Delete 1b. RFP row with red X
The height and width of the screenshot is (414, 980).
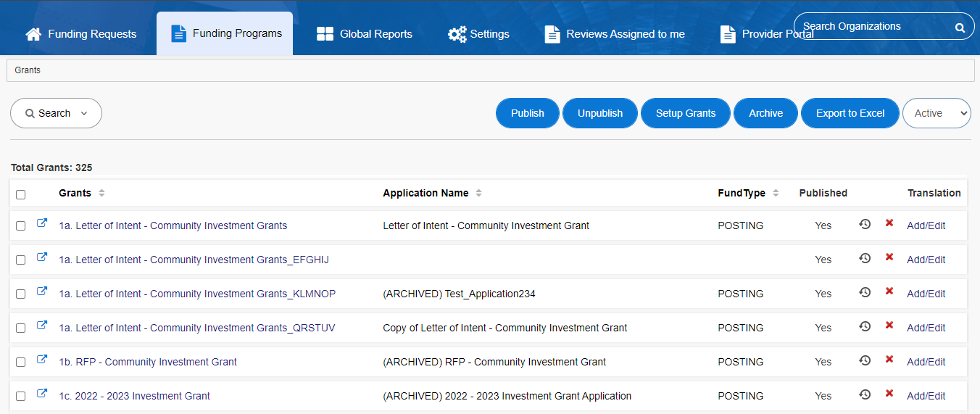coord(889,360)
